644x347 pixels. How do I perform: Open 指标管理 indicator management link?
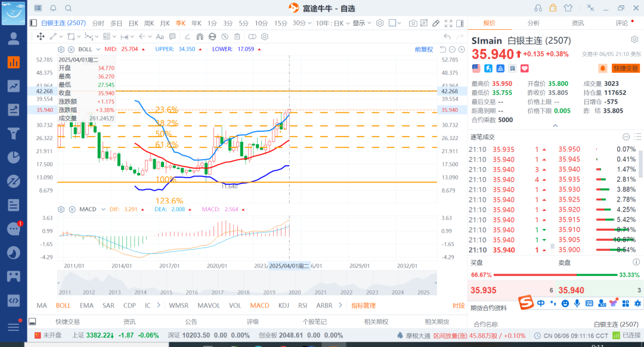(363, 306)
